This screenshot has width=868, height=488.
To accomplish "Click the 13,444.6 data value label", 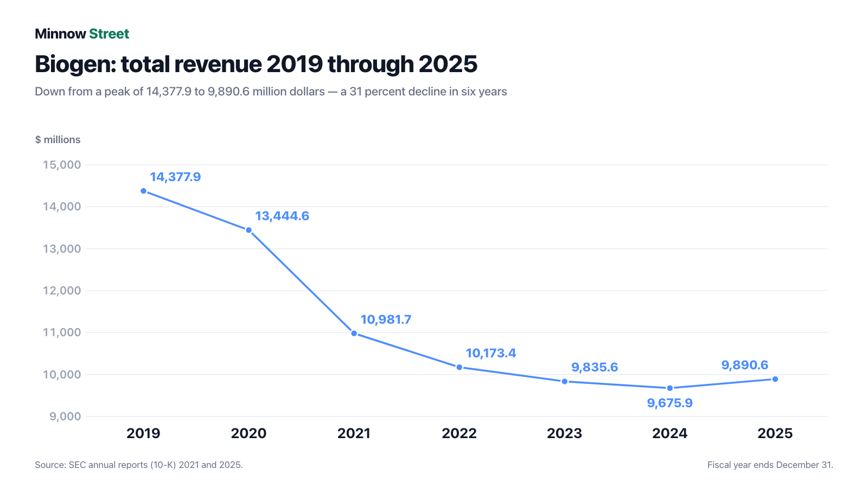I will [282, 216].
